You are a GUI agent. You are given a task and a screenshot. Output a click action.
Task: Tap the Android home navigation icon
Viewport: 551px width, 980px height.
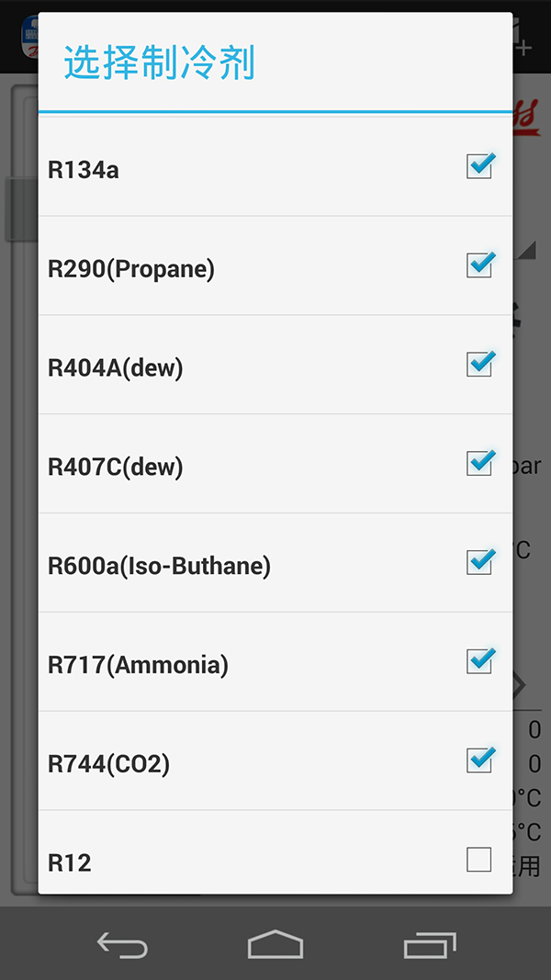click(x=275, y=944)
